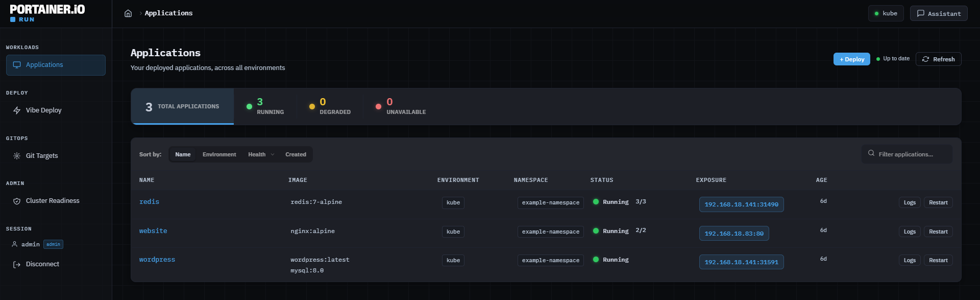
Task: Open Logs for website
Action: (910, 232)
